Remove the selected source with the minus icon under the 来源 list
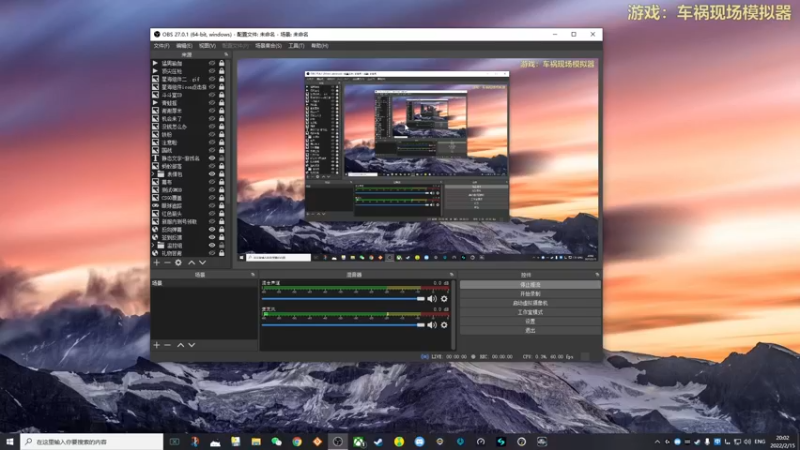 click(167, 263)
